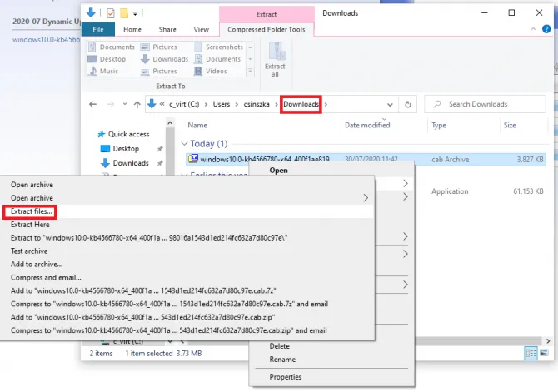Select Extract files... from context menu
558x392 pixels.
pos(32,211)
